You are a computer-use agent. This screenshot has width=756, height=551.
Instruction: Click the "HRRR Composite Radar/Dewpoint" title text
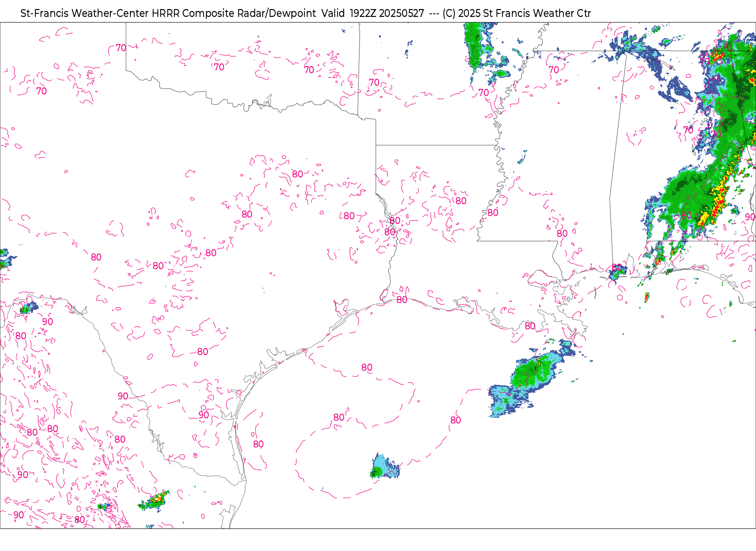tap(234, 13)
